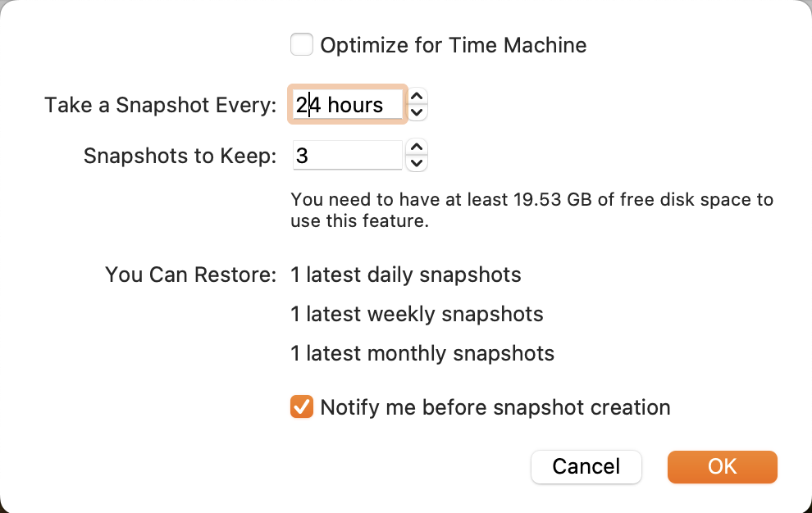This screenshot has width=812, height=513.
Task: Focus the Snapshots to Keep input field
Action: (348, 155)
